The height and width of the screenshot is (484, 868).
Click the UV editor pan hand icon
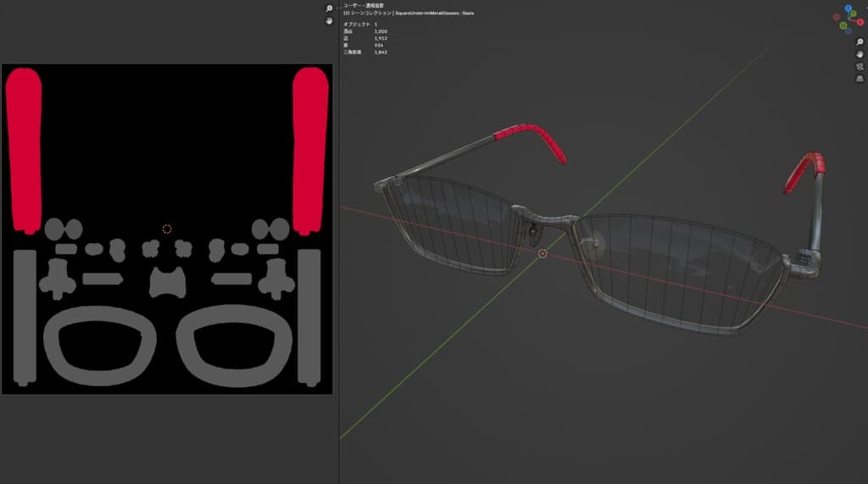coord(329,21)
